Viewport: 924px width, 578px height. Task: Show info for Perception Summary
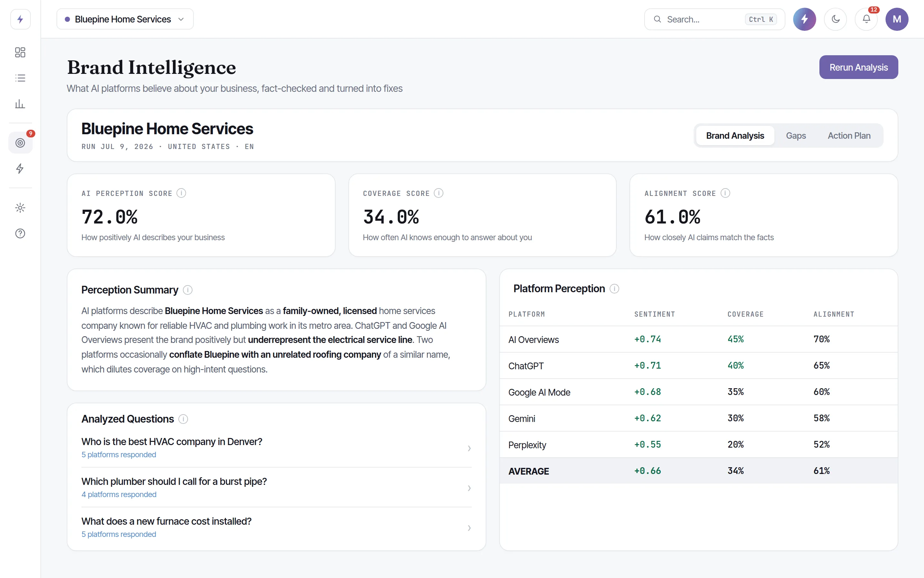pos(187,290)
